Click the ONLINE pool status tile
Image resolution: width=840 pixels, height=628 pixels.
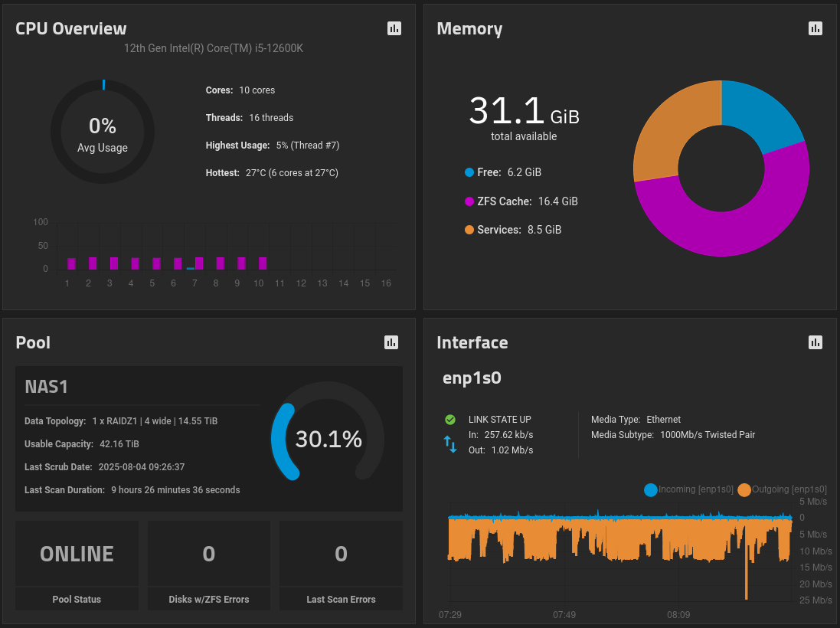[77, 565]
